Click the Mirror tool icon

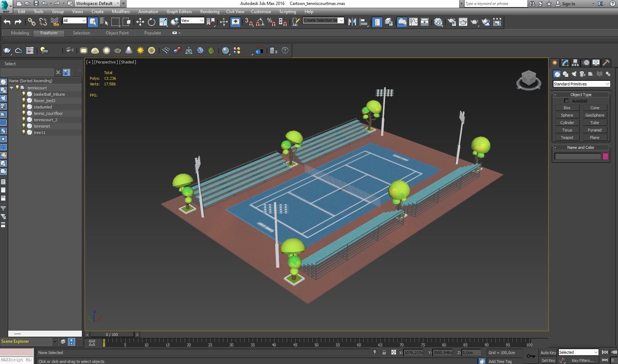pos(352,22)
